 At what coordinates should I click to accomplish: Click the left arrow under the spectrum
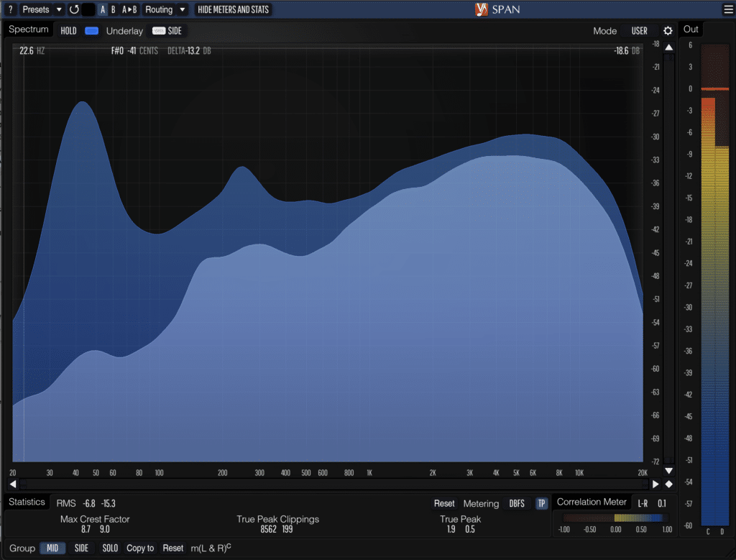(x=13, y=484)
